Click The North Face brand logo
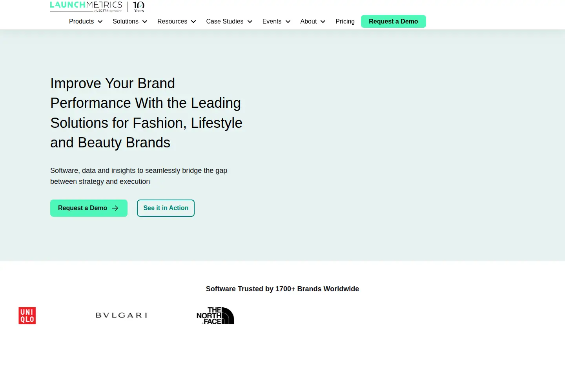The image size is (565, 392). pyautogui.click(x=215, y=316)
